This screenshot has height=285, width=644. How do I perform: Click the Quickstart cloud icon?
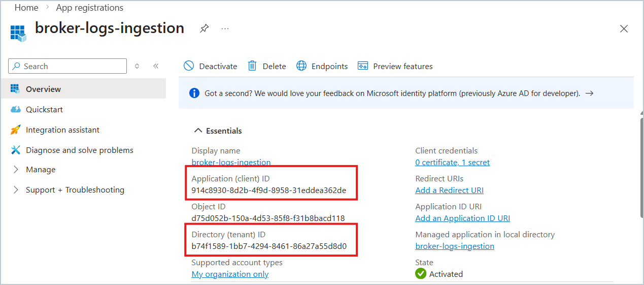15,109
